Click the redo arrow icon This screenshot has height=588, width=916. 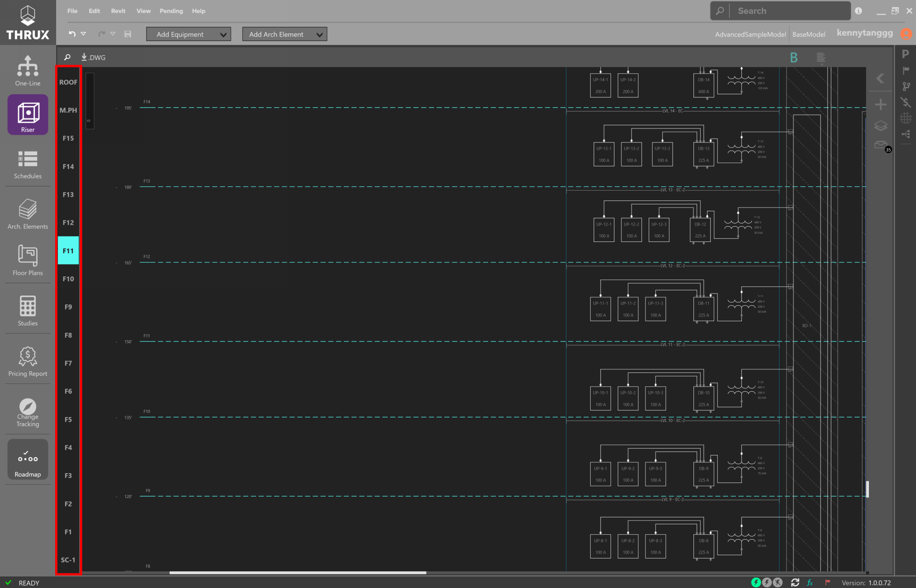click(101, 34)
